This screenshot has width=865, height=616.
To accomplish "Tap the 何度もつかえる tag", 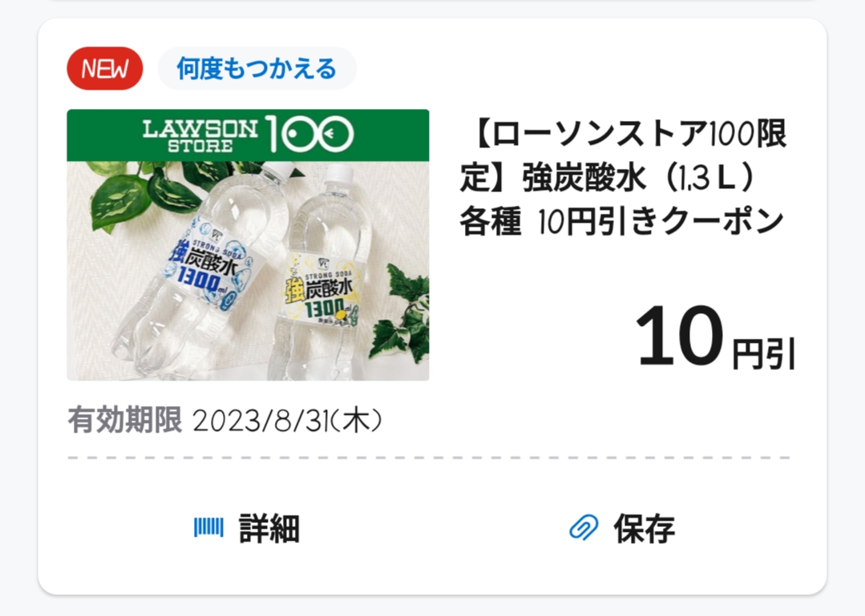I will pyautogui.click(x=257, y=69).
